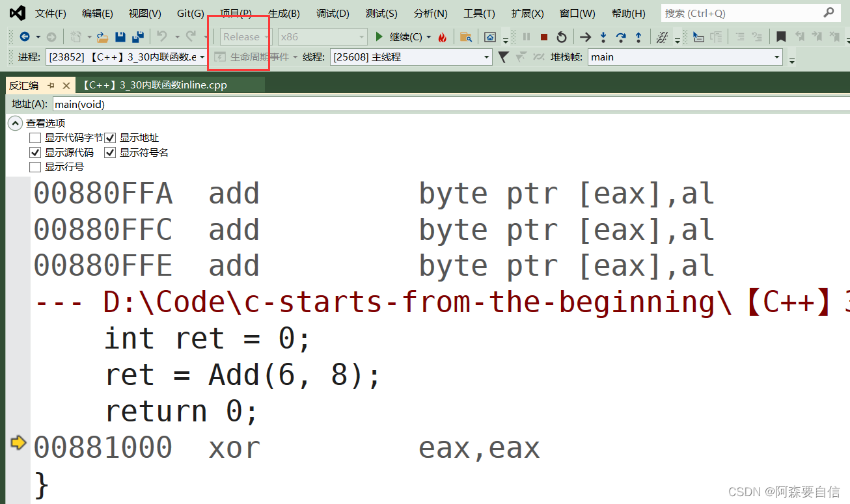Expand the undo history dropdown arrow
The image size is (850, 504).
click(176, 37)
